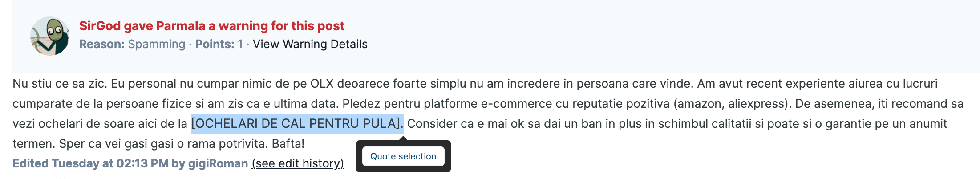The width and height of the screenshot is (980, 179).
Task: Click the word OLX in the post
Action: tap(322, 84)
